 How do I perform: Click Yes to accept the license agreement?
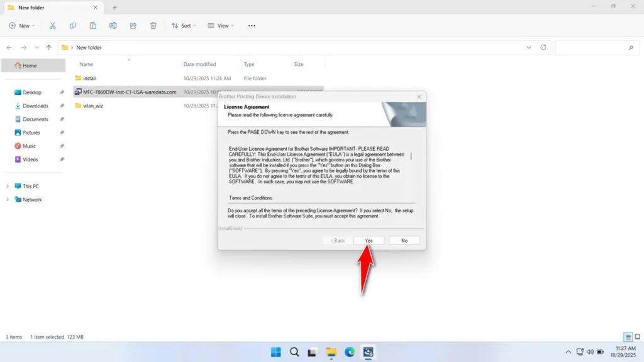point(369,240)
